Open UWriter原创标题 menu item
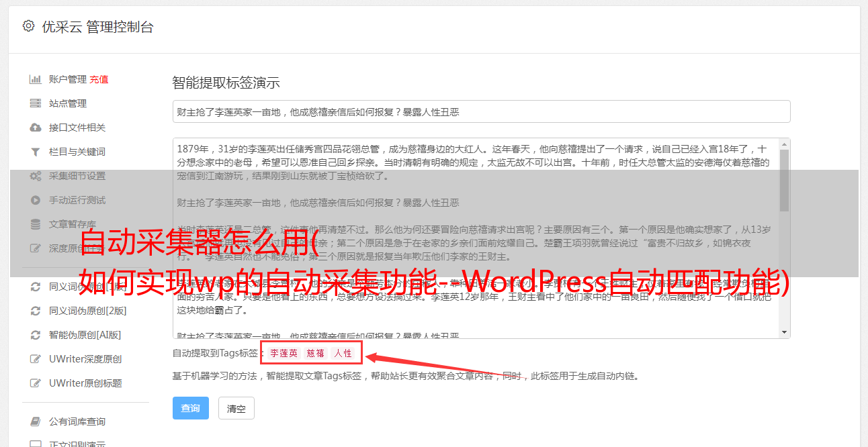The width and height of the screenshot is (868, 447). pos(85,383)
